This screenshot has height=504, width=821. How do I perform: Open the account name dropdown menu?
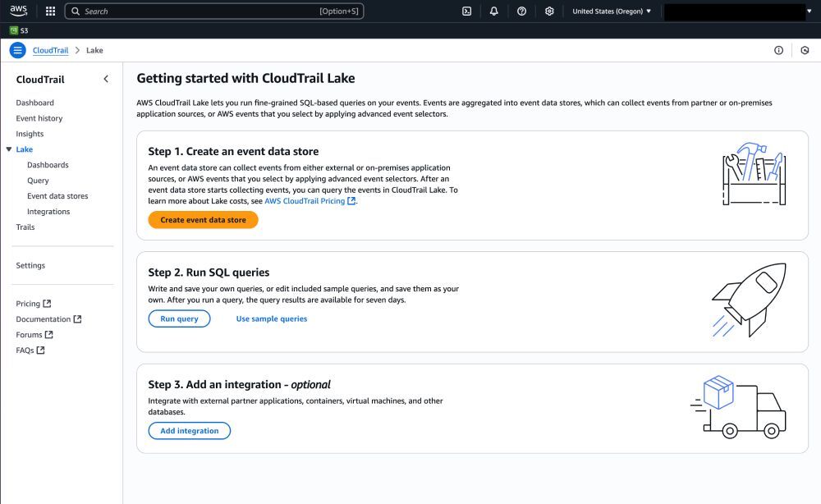pos(737,11)
